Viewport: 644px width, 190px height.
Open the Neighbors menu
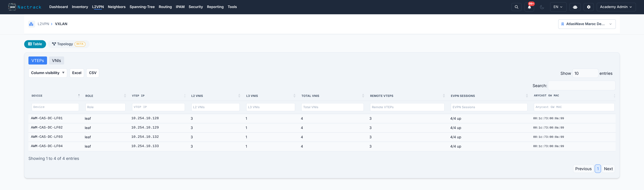point(116,7)
